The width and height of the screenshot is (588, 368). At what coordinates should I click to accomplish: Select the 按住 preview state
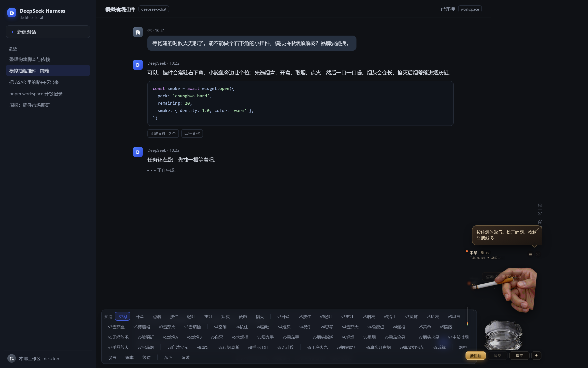click(174, 316)
